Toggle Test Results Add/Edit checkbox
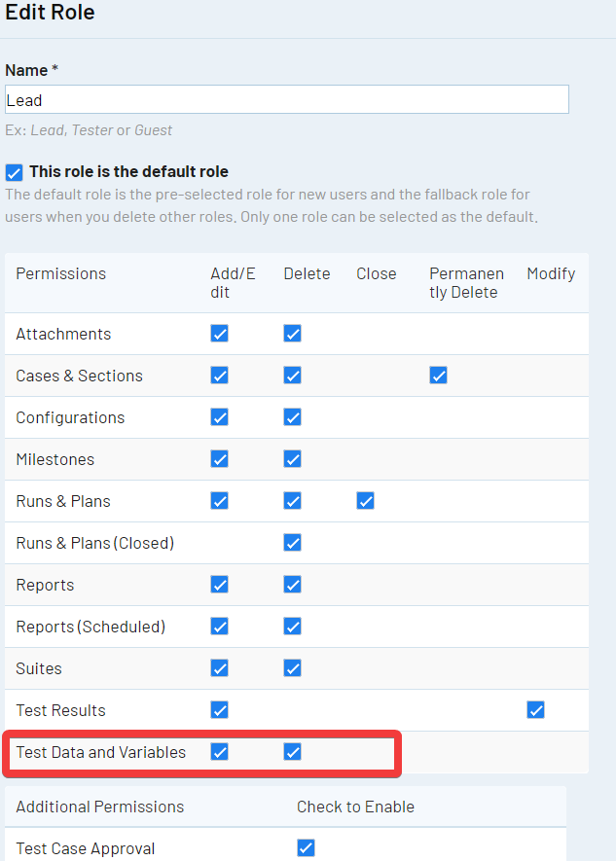Image resolution: width=616 pixels, height=861 pixels. (x=220, y=710)
